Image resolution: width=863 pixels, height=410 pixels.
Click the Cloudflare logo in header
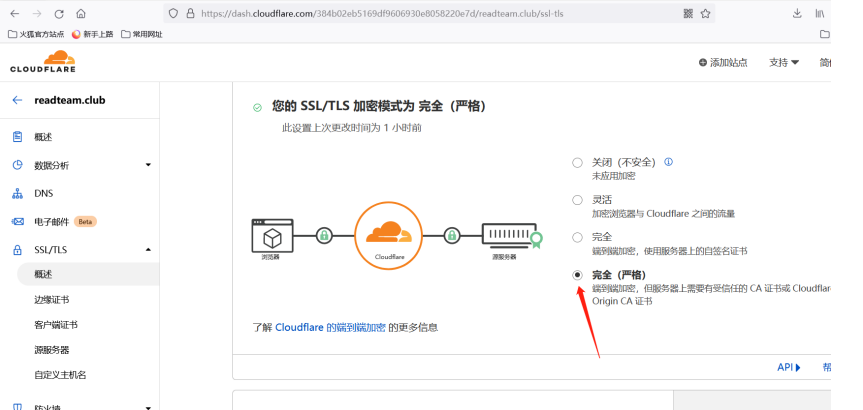point(43,61)
